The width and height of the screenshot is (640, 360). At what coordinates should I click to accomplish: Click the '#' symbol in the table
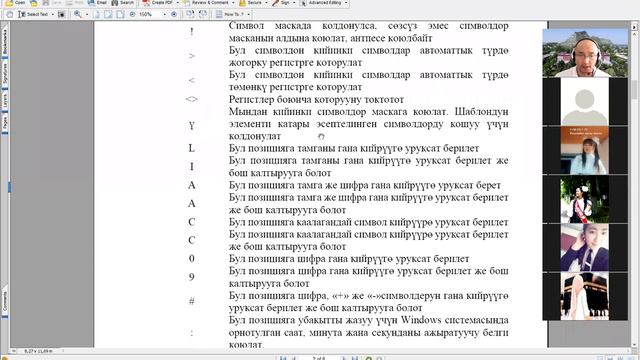point(191,301)
